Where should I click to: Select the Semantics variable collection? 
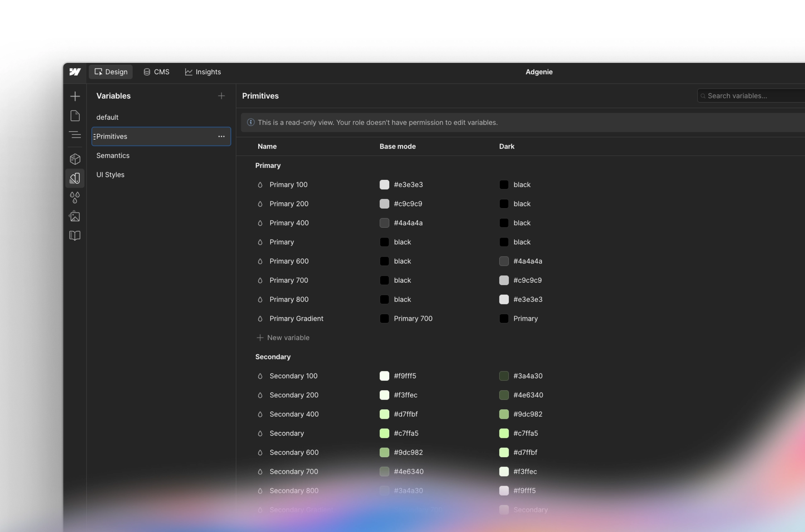pyautogui.click(x=113, y=155)
